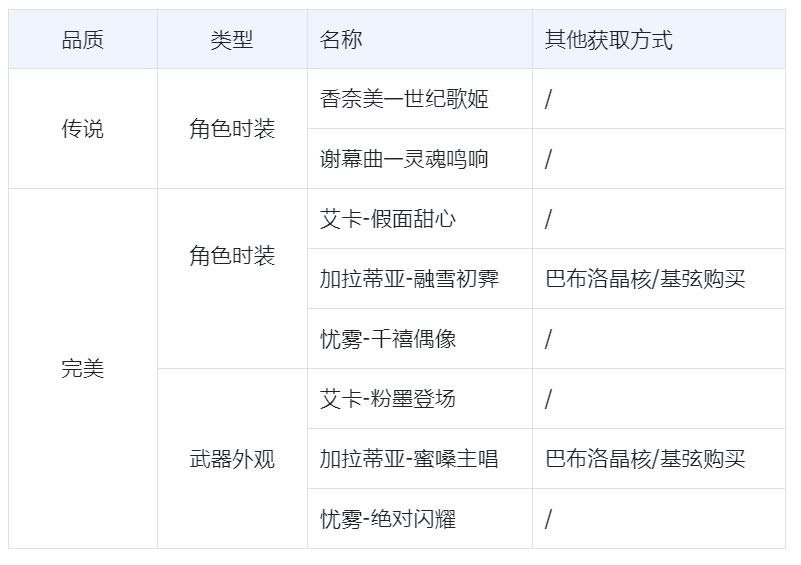801x565 pixels.
Task: Select the 加拉蒂亚-融雪初霁 name cell
Action: (409, 279)
